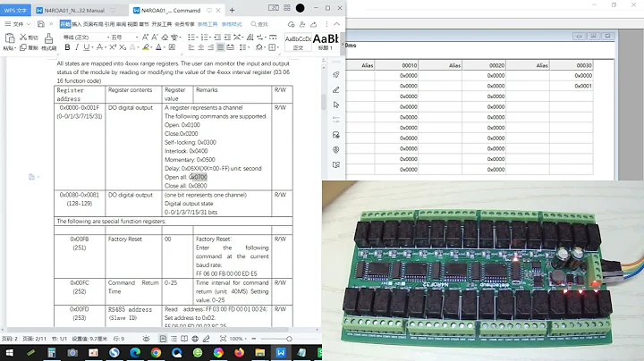This screenshot has height=361, width=644.
Task: Open Google Chrome from taskbar
Action: click(x=156, y=352)
